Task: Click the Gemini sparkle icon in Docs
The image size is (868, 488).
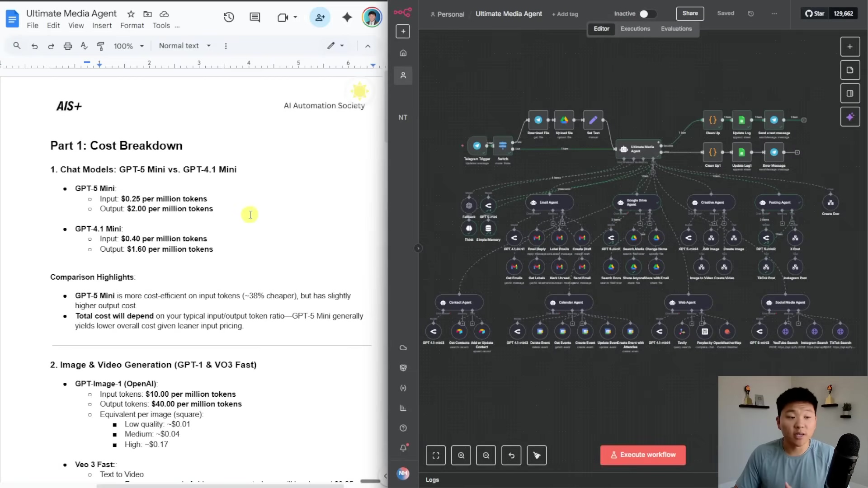Action: click(347, 18)
